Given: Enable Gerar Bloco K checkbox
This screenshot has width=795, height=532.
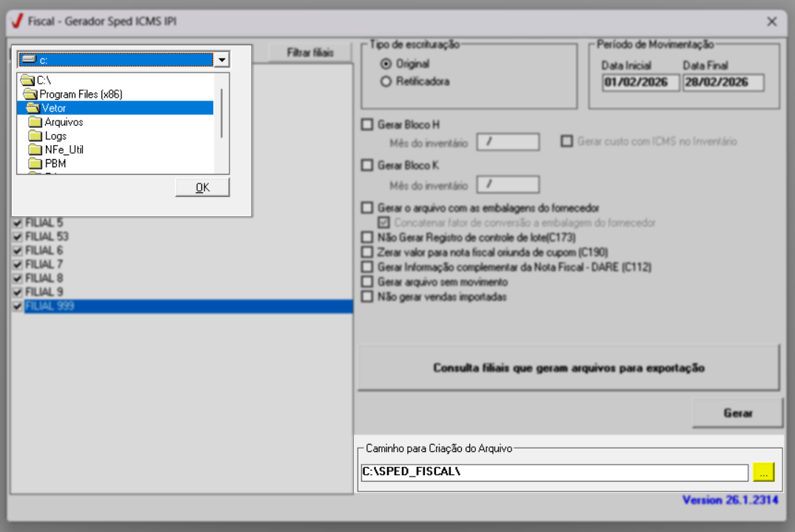Looking at the screenshot, I should coord(367,165).
